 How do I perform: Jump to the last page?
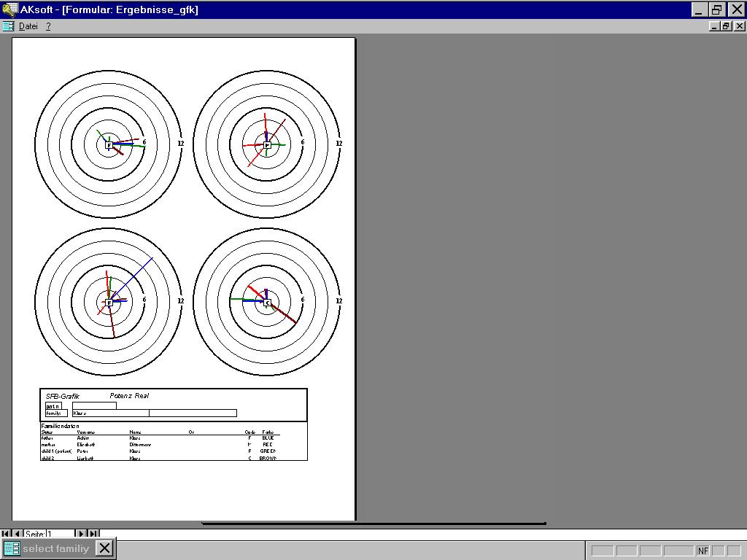coord(93,534)
